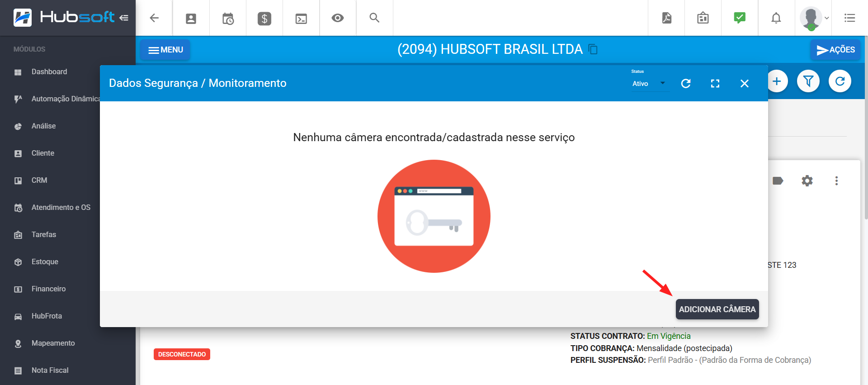This screenshot has width=868, height=385.
Task: Click the '(2094) HUBSOFT BRASIL LTDA' title
Action: [x=490, y=49]
